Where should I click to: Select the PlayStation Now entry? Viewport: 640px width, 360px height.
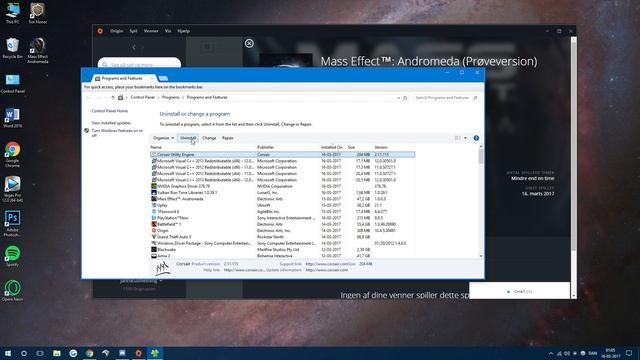[282, 218]
